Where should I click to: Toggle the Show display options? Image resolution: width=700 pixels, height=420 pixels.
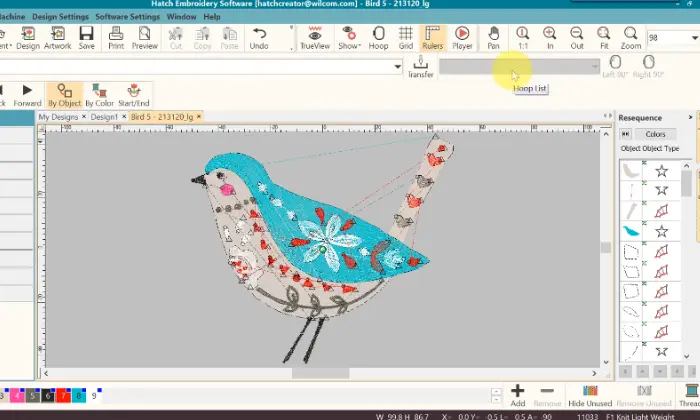348,37
